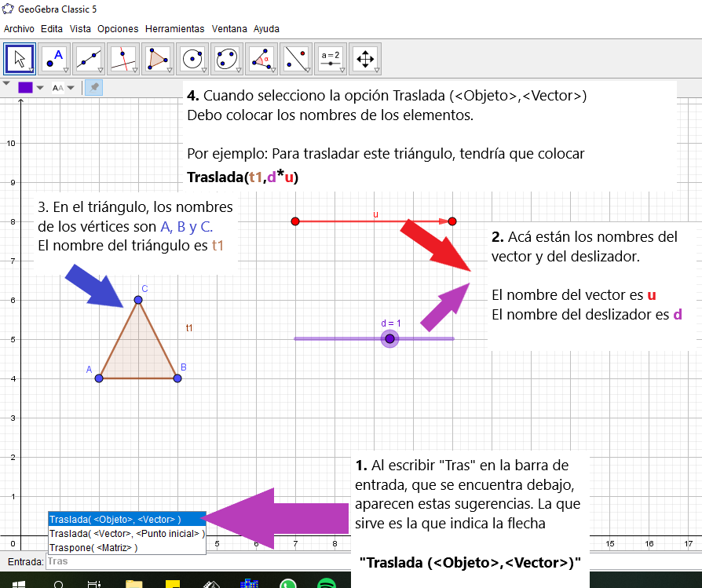Expand the Line tool submenu triangle
Image resolution: width=702 pixels, height=588 pixels.
coord(100,70)
